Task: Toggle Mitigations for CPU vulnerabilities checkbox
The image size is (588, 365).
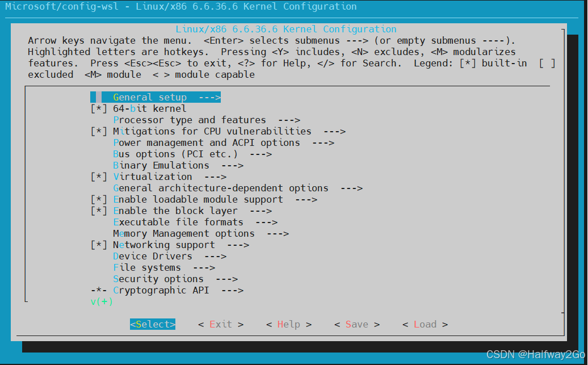Action: (99, 131)
